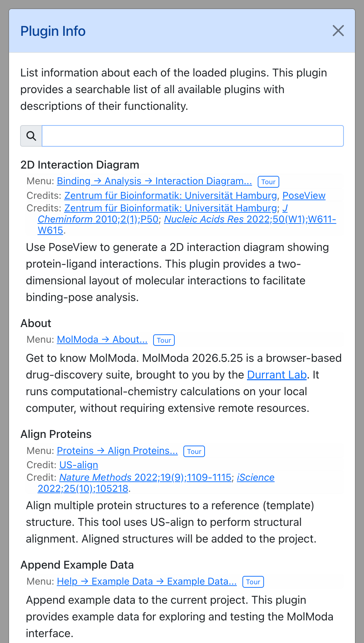This screenshot has height=643, width=364.
Task: Click the magnifying glass search icon
Action: [x=31, y=136]
